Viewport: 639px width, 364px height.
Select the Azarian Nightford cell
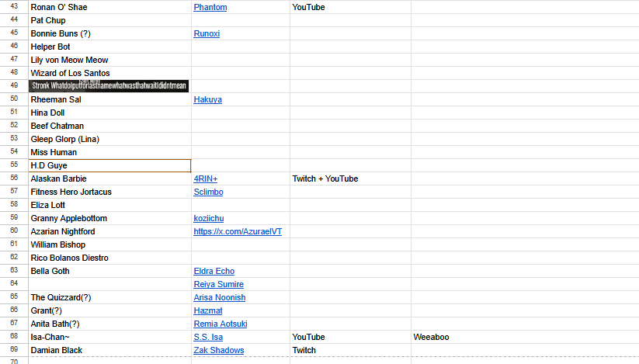[109, 232]
